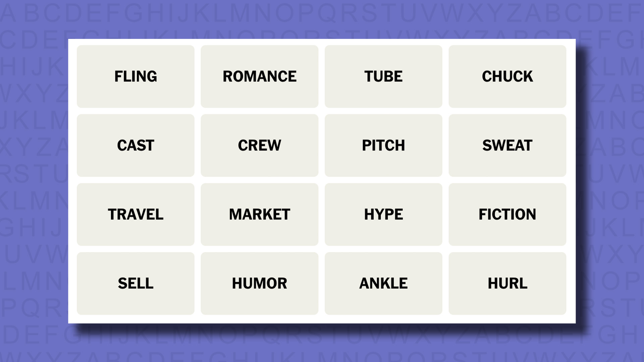644x362 pixels.
Task: Click the PITCH word tile
Action: pyautogui.click(x=383, y=145)
